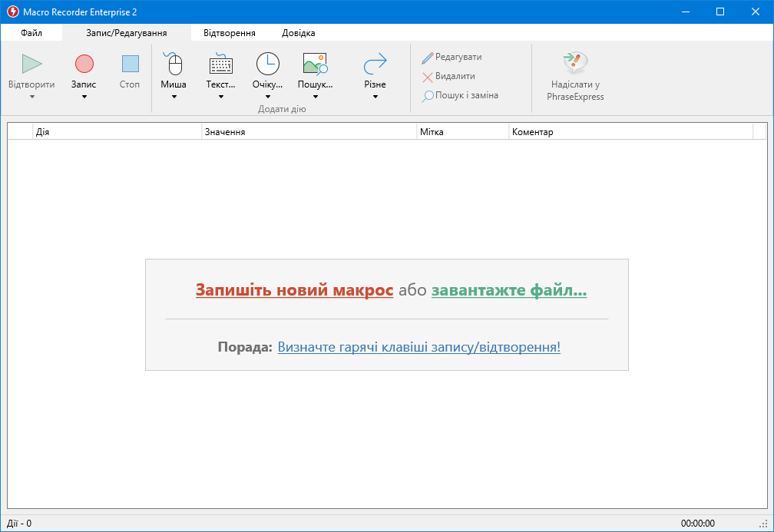Click the Macro Recorder app logo
This screenshot has width=774, height=532.
(12, 12)
